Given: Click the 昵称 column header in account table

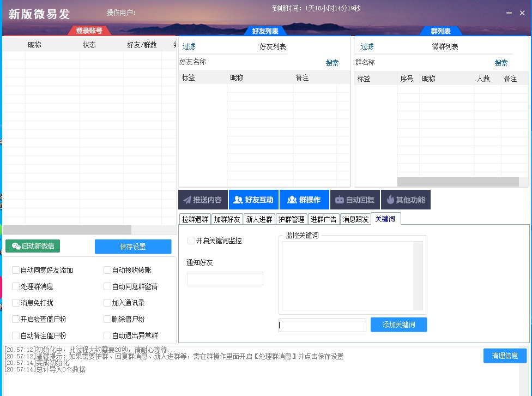Looking at the screenshot, I should pyautogui.click(x=34, y=45).
